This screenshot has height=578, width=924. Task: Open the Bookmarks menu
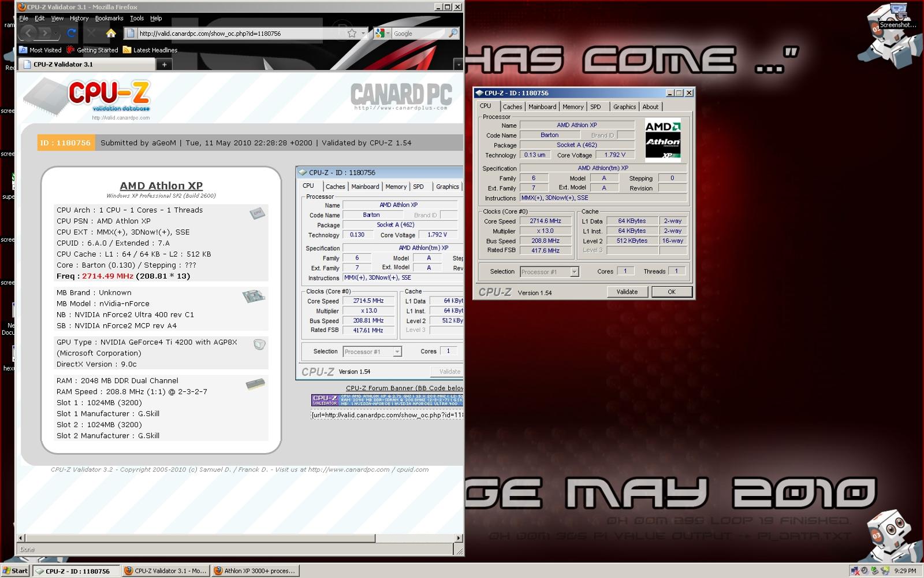109,18
